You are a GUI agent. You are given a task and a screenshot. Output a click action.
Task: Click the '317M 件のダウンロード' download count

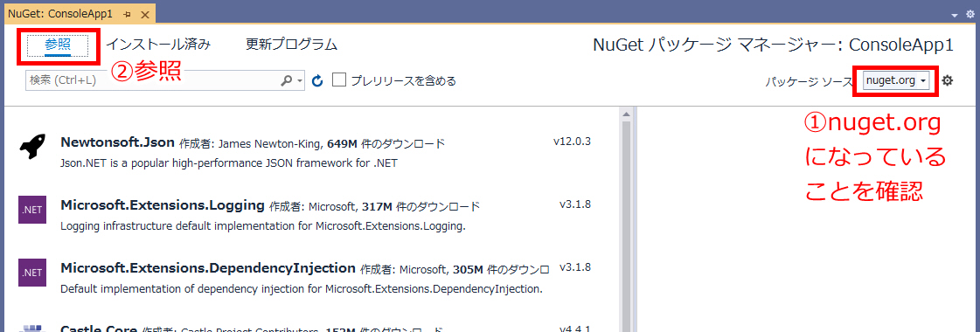click(x=420, y=206)
